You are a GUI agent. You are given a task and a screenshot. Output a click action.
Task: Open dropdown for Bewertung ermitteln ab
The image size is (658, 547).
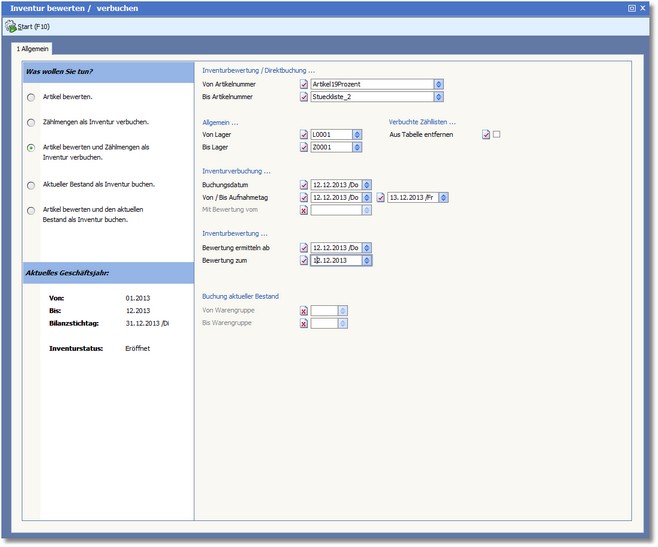coord(367,247)
